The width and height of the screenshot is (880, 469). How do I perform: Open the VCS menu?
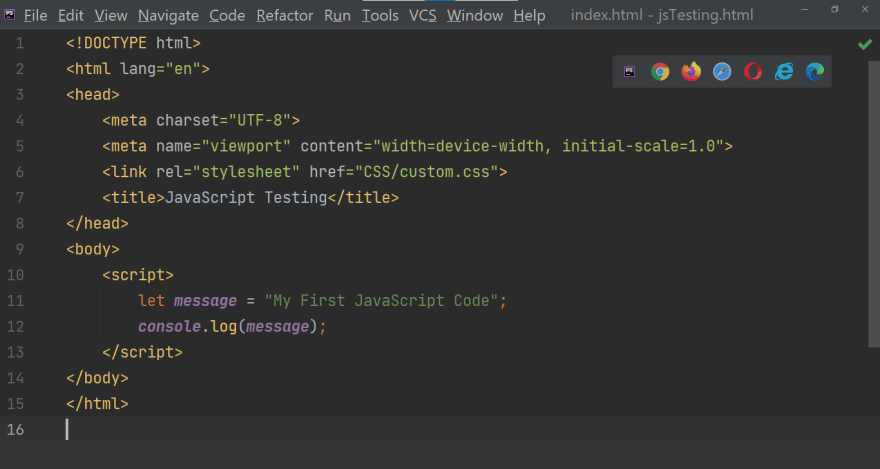click(x=423, y=16)
